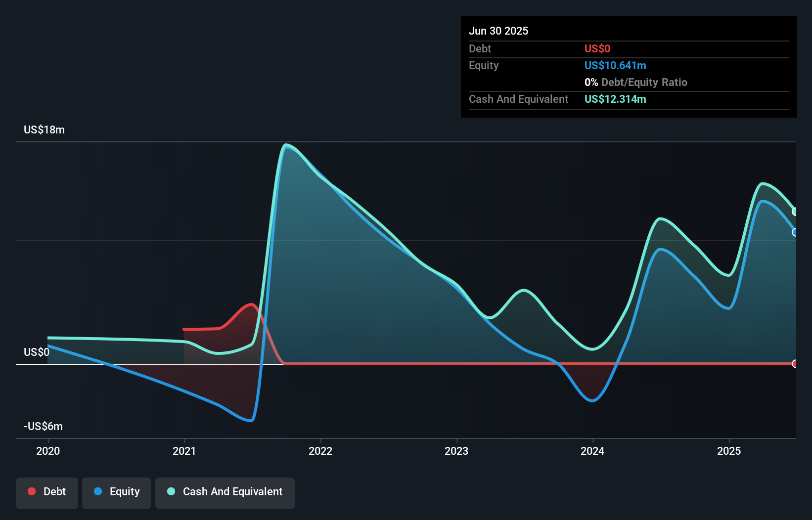Image resolution: width=812 pixels, height=520 pixels.
Task: Click the Equity row label in tooltip
Action: point(484,65)
